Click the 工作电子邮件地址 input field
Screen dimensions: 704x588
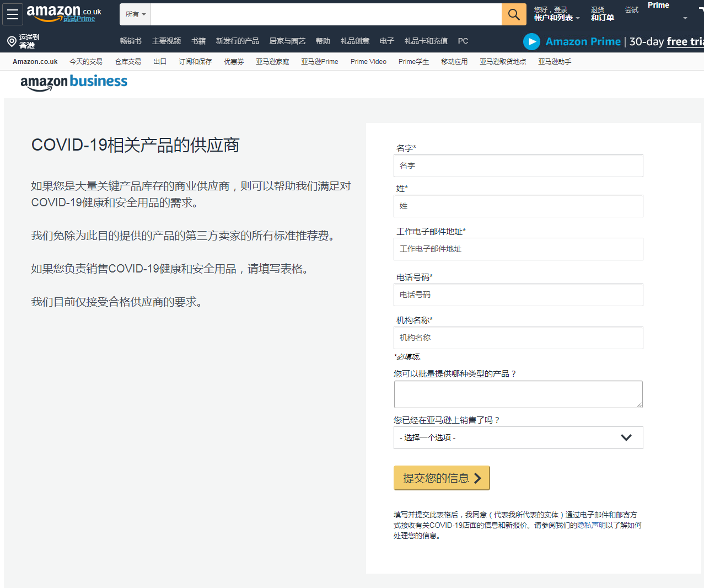[x=518, y=249]
